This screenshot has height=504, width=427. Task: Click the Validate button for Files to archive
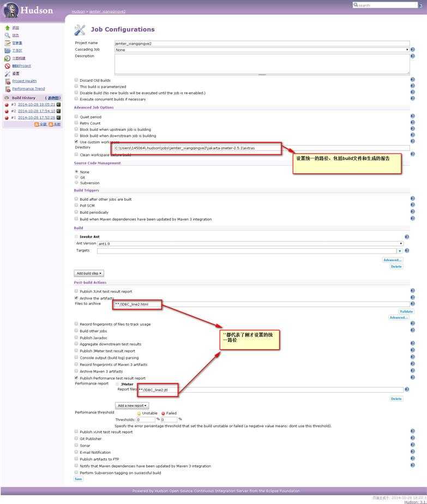(406, 311)
